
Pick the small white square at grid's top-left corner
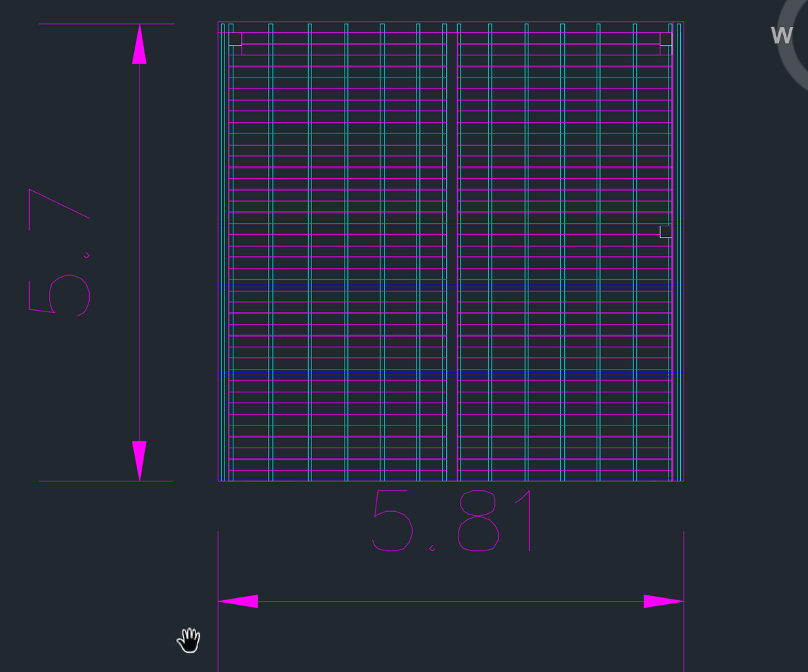pos(235,39)
